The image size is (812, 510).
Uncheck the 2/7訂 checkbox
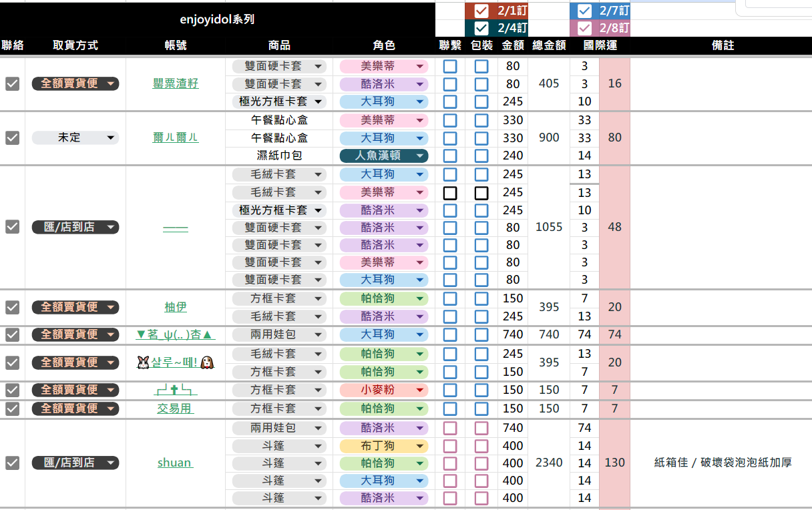click(x=584, y=11)
